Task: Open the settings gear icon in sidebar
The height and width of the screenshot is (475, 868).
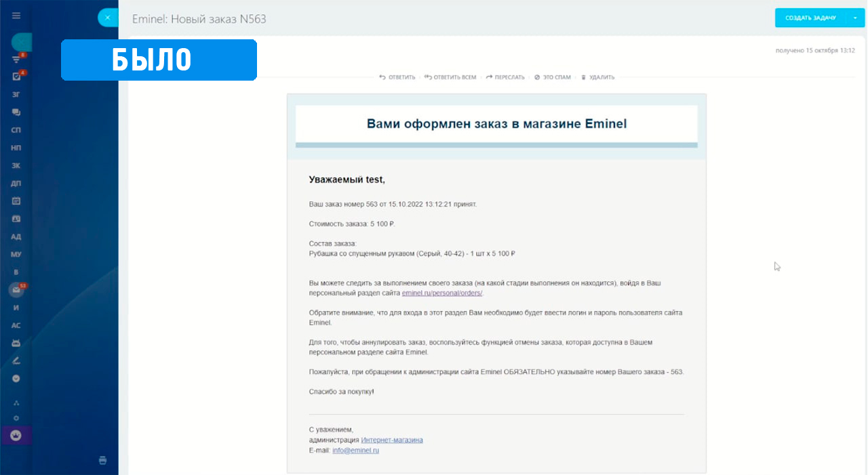Action: click(16, 418)
